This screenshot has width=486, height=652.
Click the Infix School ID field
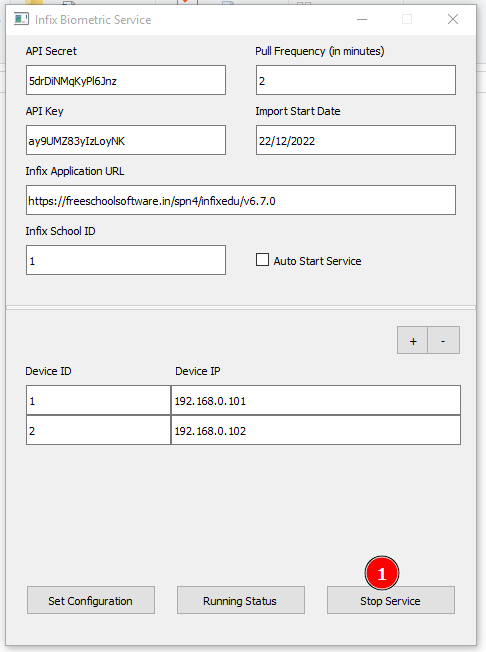pyautogui.click(x=126, y=260)
